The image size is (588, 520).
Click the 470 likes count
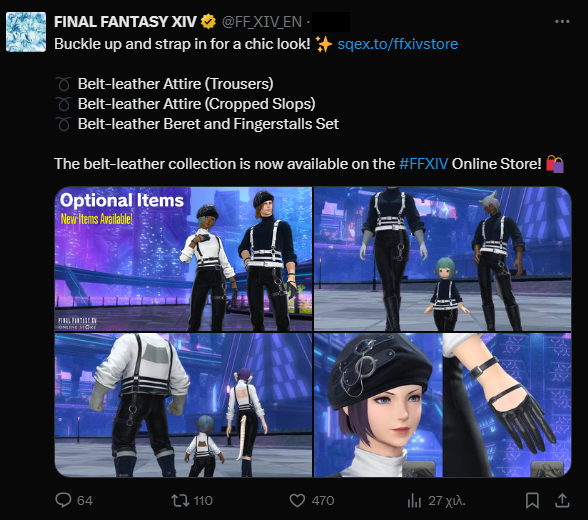tap(322, 501)
